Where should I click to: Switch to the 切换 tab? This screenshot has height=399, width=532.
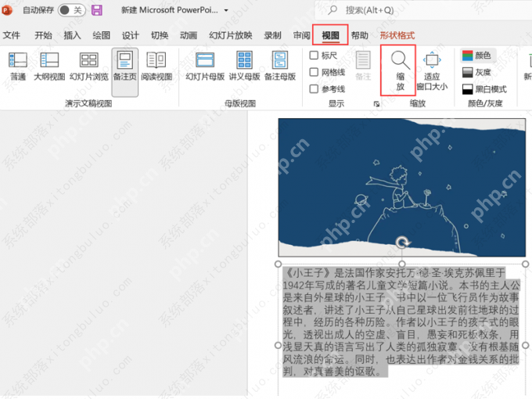[x=160, y=35]
